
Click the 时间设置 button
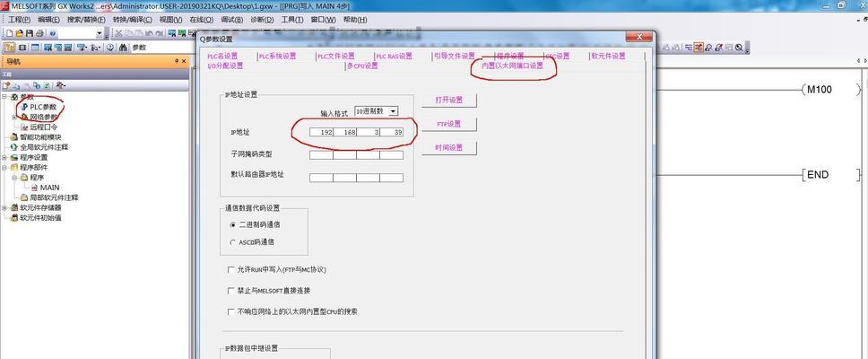tap(449, 148)
